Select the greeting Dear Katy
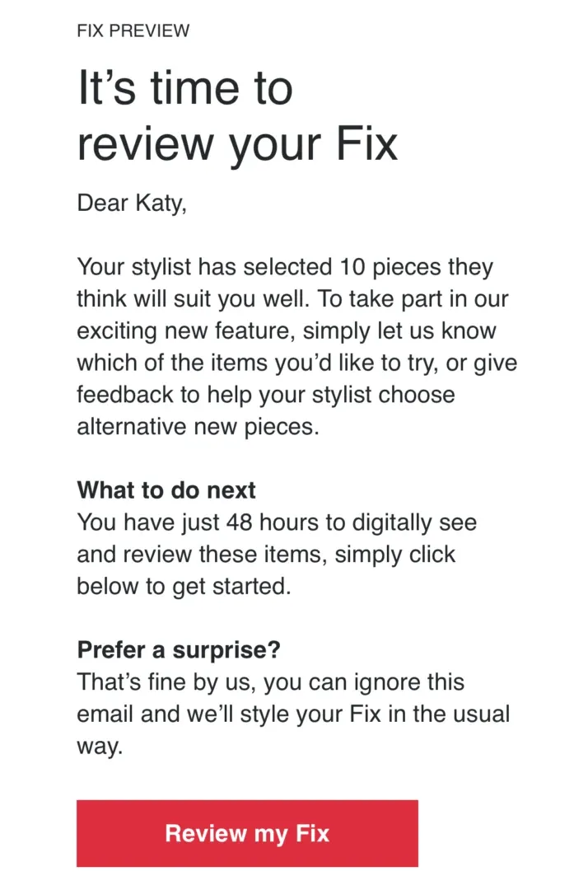This screenshot has height=890, width=588. [132, 202]
